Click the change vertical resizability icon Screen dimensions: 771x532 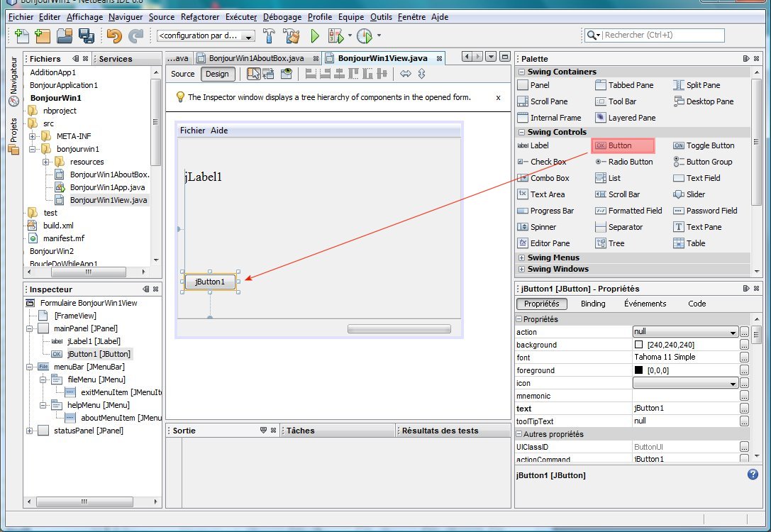[421, 74]
